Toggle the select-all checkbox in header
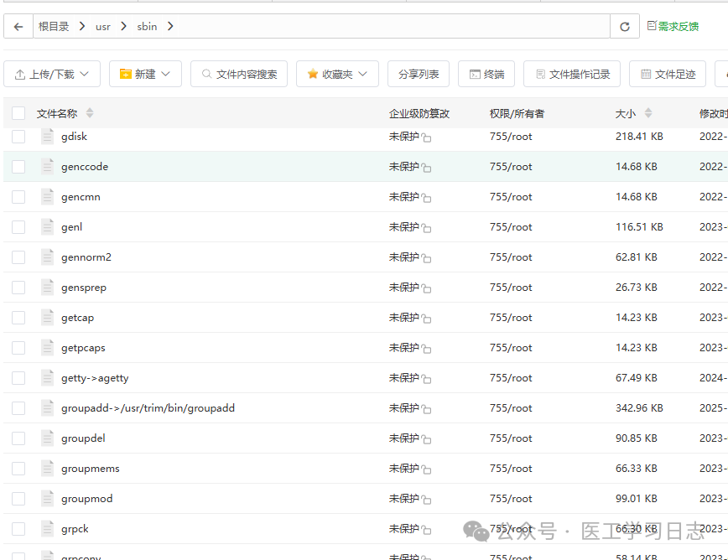 (18, 113)
